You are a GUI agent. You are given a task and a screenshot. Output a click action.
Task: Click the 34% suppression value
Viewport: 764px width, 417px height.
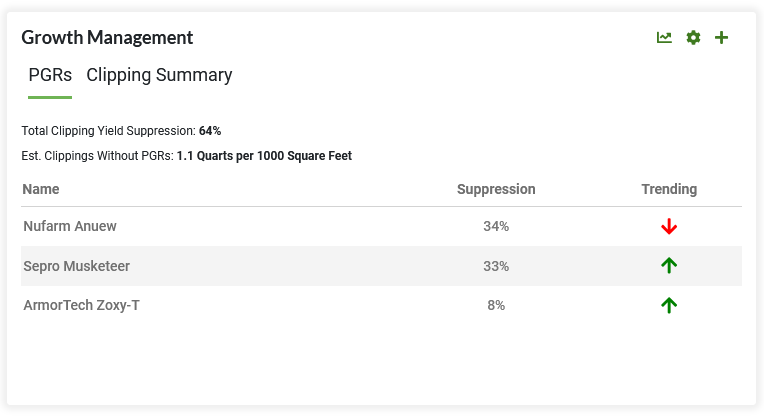click(x=496, y=226)
